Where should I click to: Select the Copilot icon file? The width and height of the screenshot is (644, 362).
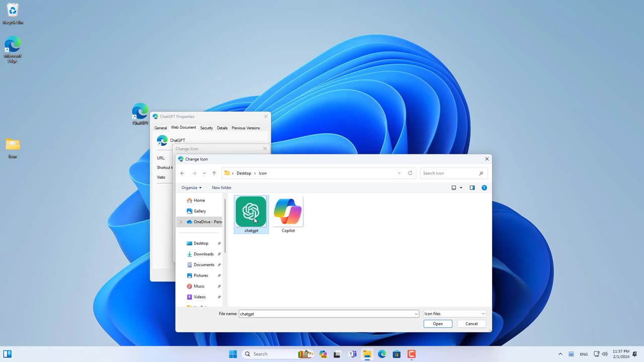[288, 215]
